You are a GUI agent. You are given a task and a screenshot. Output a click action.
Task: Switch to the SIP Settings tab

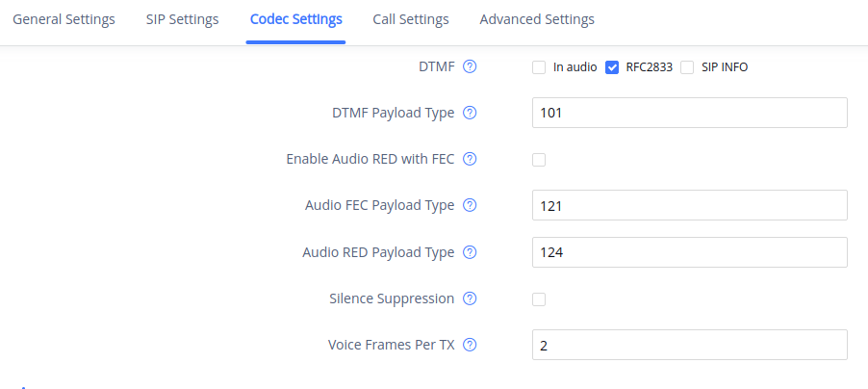tap(182, 19)
